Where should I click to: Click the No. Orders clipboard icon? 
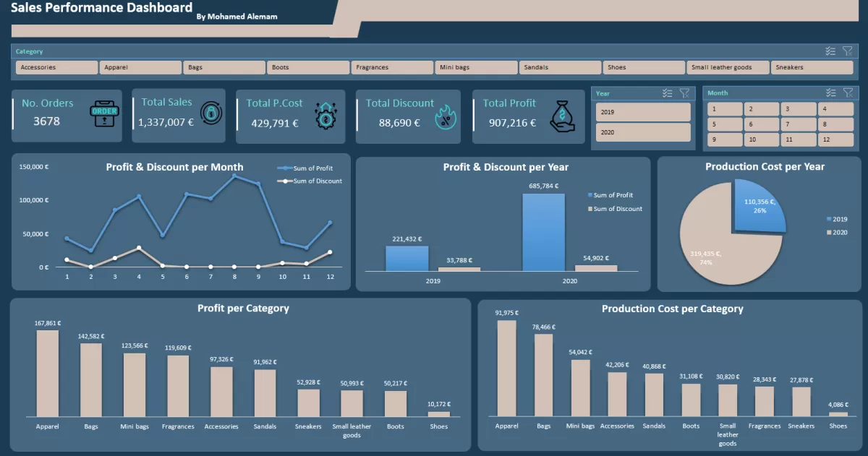103,115
